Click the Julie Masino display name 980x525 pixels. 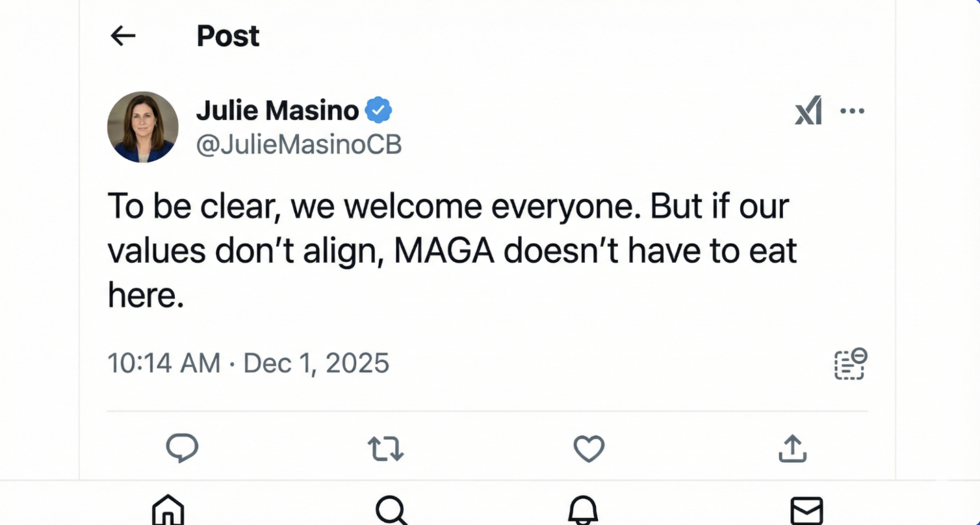277,110
